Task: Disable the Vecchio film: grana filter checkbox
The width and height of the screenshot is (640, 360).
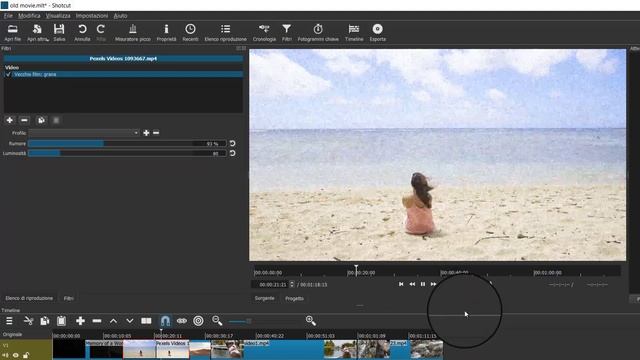Action: (x=8, y=74)
